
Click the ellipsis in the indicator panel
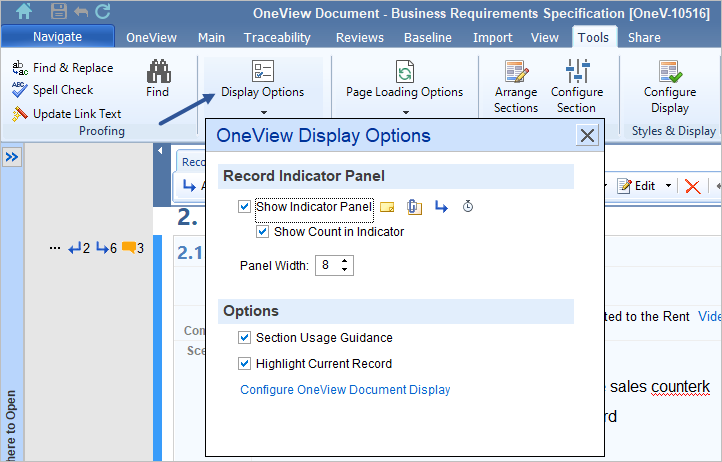55,248
